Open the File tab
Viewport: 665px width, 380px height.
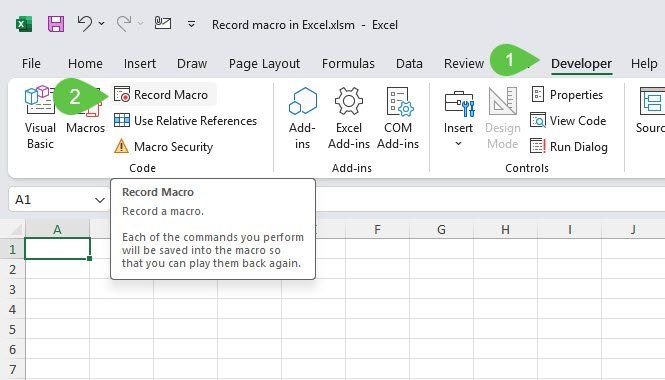pos(31,64)
